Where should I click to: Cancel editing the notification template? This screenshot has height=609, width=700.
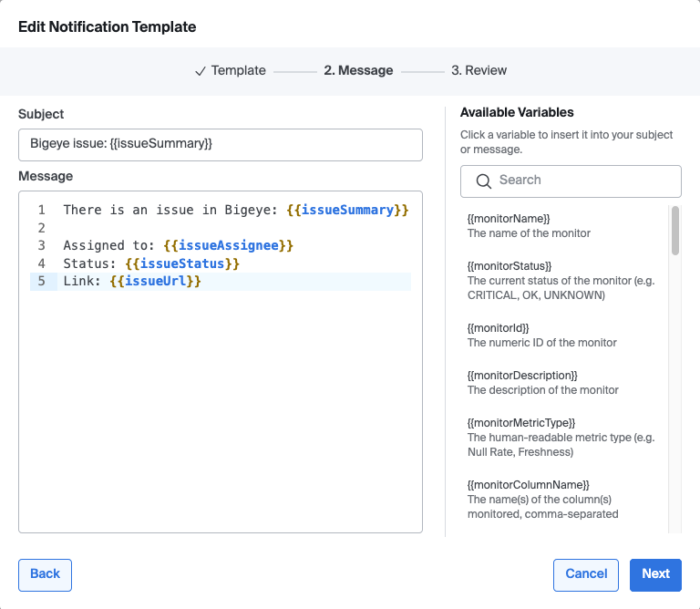point(586,575)
